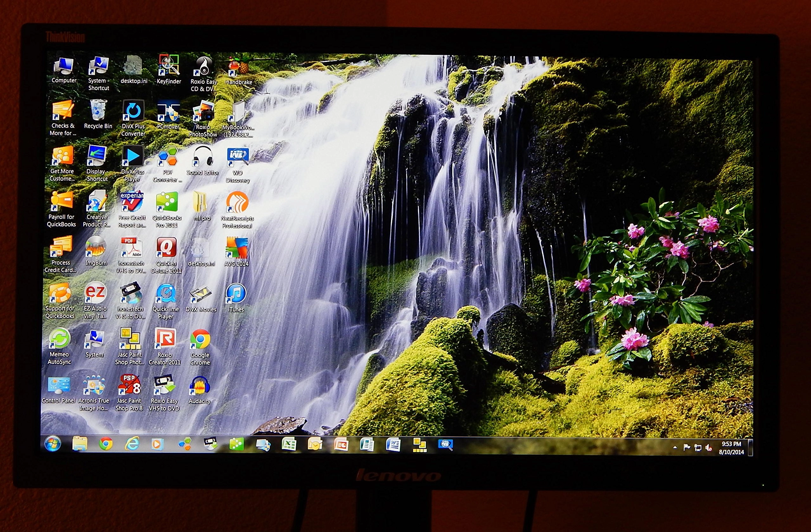Image resolution: width=811 pixels, height=532 pixels.
Task: Open the volume slider from the tray speaker
Action: coord(709,449)
